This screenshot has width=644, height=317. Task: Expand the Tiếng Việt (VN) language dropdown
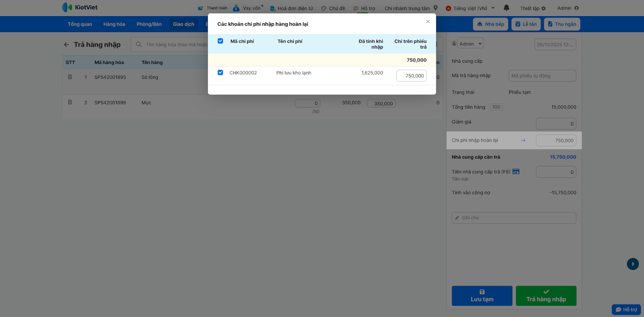[x=470, y=8]
